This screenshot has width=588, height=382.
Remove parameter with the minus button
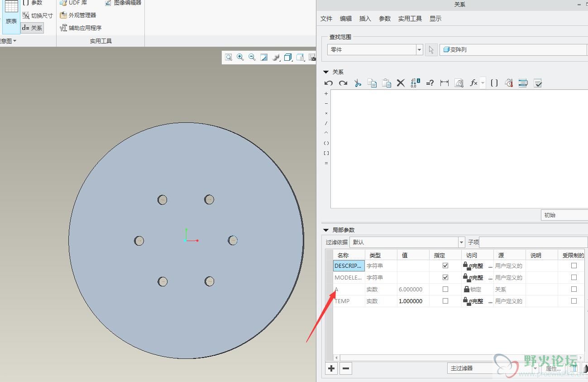pyautogui.click(x=346, y=368)
